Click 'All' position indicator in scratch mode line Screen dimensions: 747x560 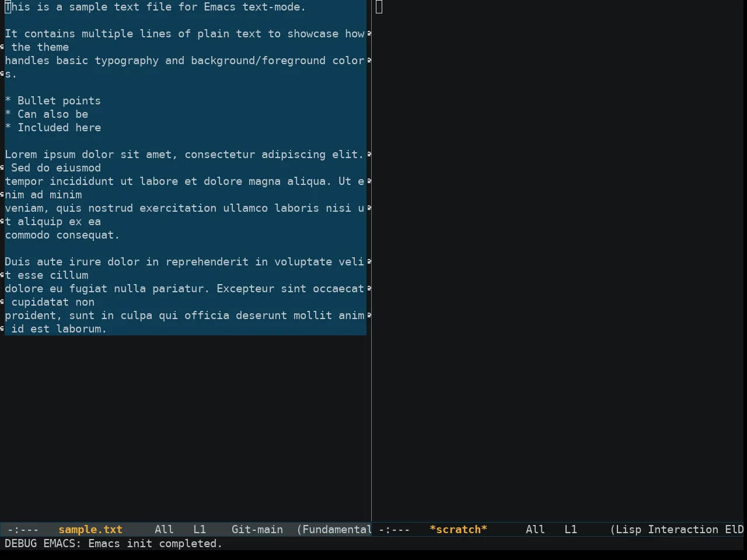click(x=535, y=530)
